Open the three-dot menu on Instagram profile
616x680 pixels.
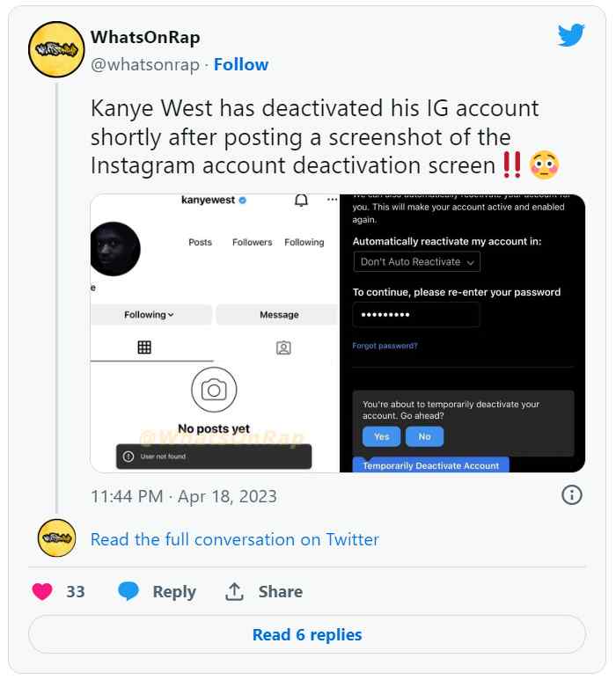pyautogui.click(x=333, y=200)
